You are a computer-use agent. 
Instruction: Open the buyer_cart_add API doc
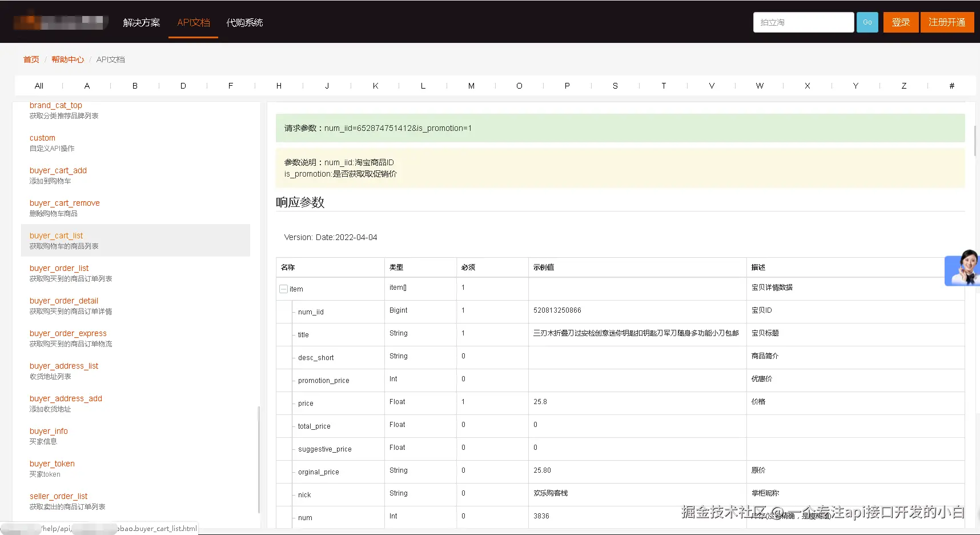pyautogui.click(x=58, y=170)
